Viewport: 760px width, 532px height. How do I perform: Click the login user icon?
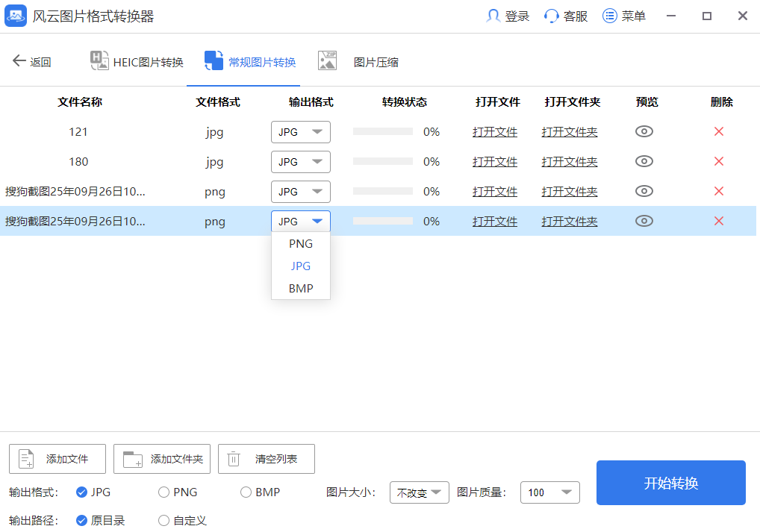click(493, 16)
